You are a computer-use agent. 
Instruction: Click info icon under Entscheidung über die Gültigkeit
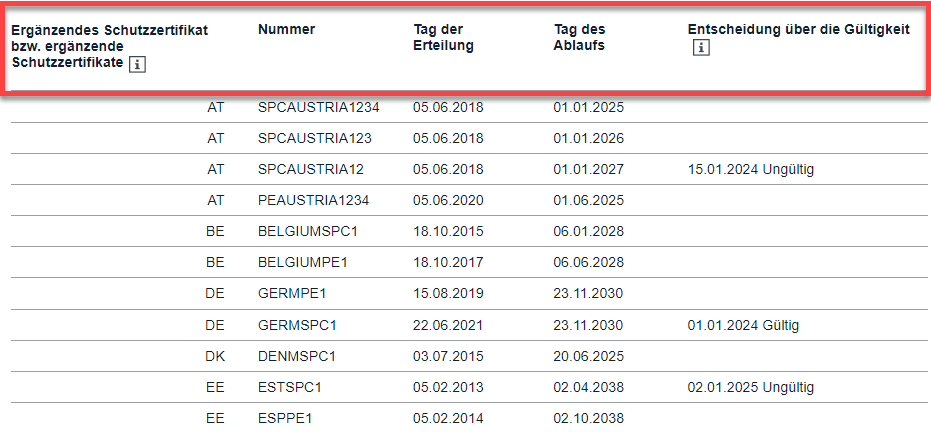[701, 48]
